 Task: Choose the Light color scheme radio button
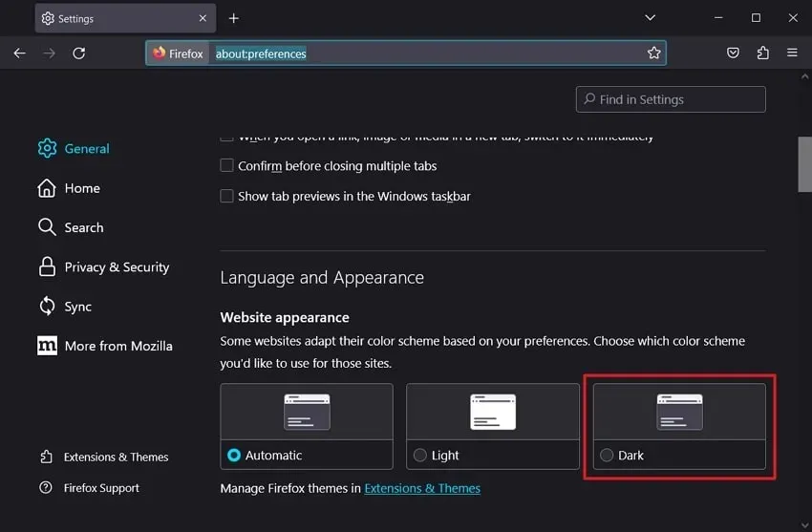click(x=420, y=455)
